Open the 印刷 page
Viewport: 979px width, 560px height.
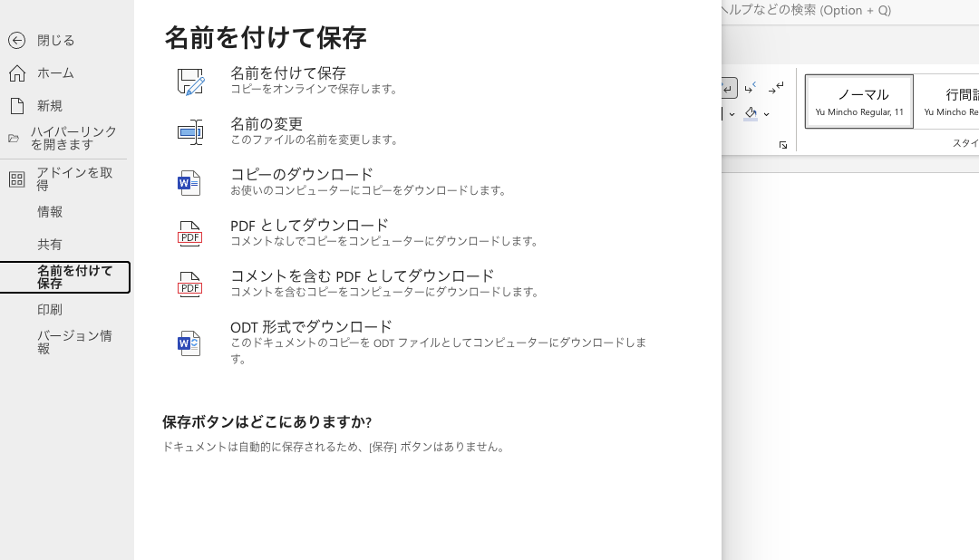[50, 310]
